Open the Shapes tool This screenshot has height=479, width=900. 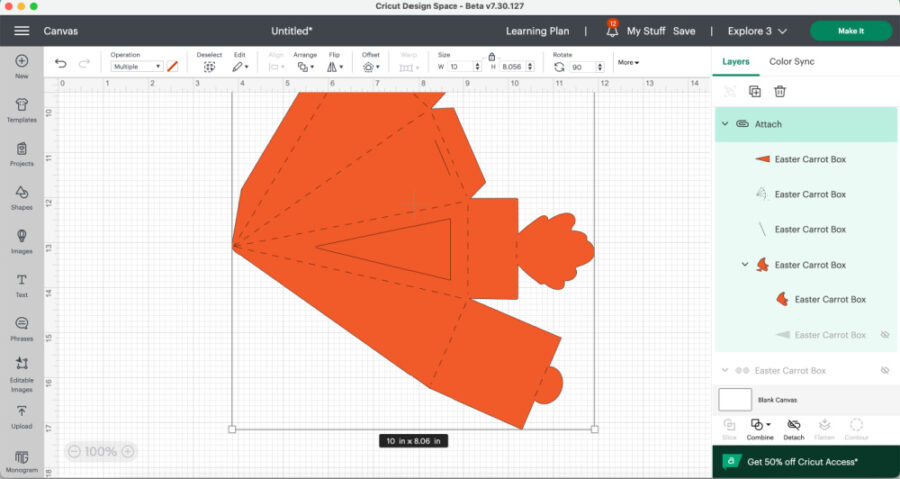[21, 197]
